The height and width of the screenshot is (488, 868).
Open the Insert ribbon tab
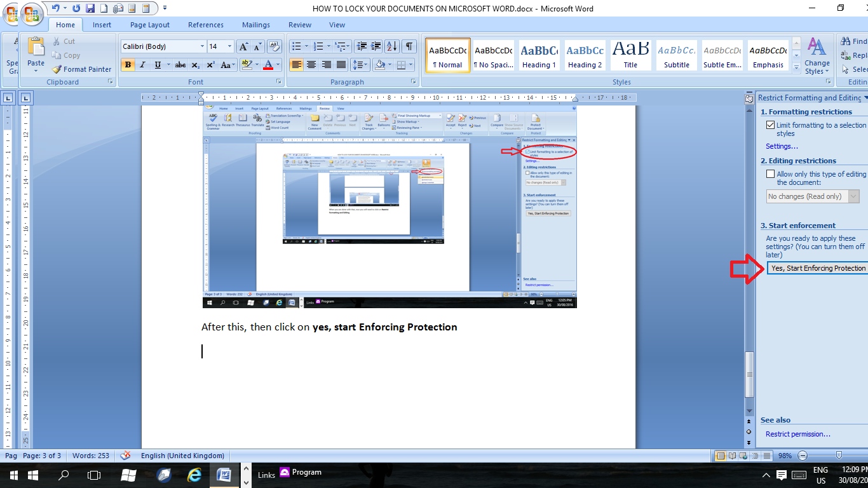point(102,25)
